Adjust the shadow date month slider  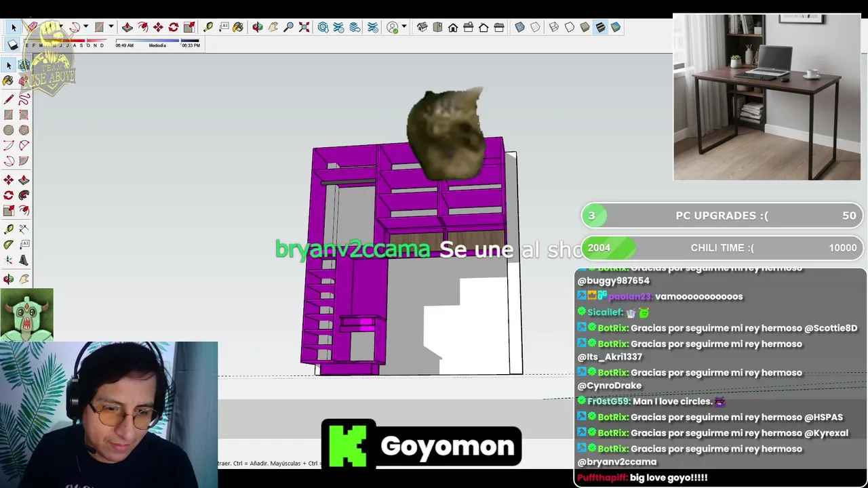[x=66, y=41]
